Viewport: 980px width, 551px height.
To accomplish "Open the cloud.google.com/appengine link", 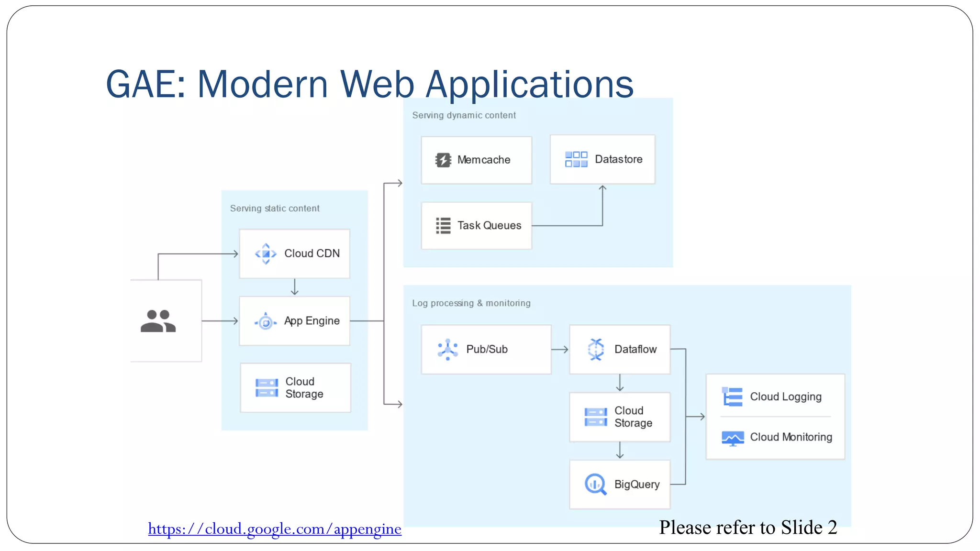I will (x=275, y=529).
